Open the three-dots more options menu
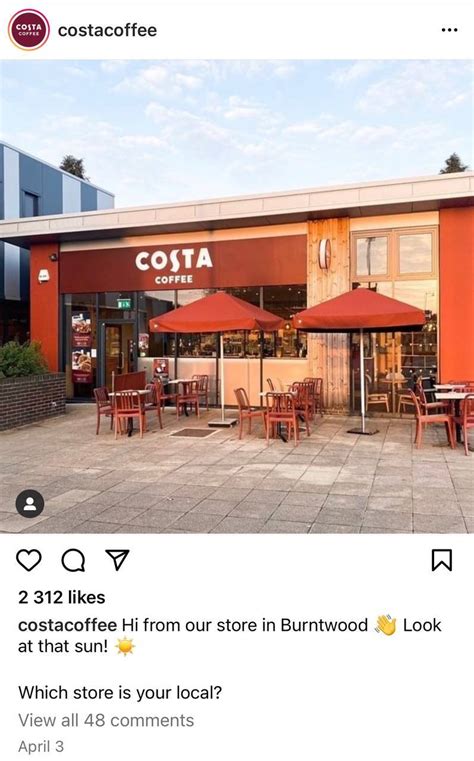474x761 pixels. (x=449, y=30)
